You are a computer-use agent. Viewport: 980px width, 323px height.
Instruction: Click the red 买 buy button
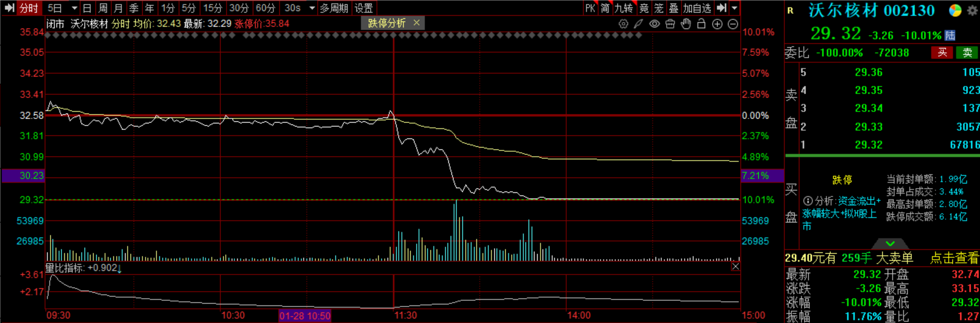pyautogui.click(x=942, y=53)
